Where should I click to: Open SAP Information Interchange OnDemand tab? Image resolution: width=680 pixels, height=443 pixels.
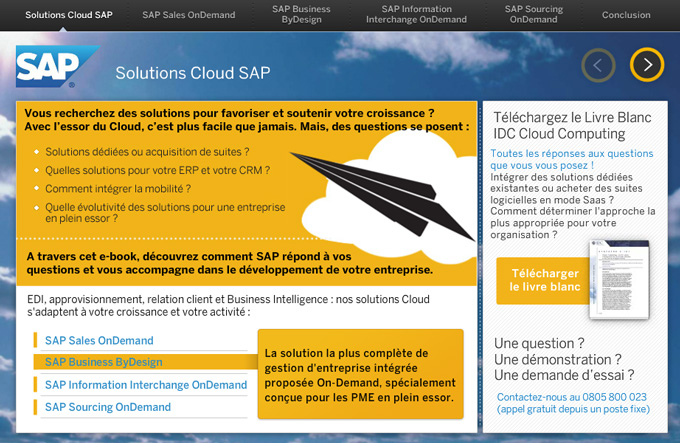coord(416,14)
